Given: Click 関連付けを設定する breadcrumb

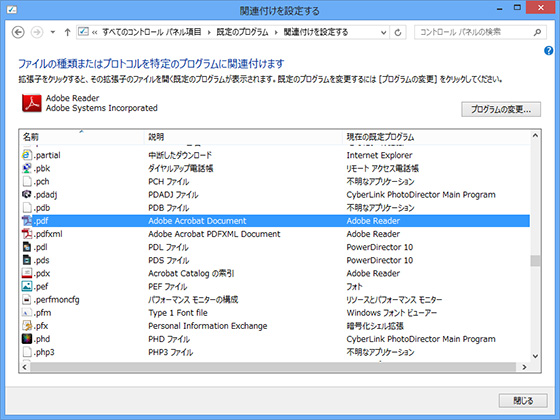Looking at the screenshot, I should tap(316, 32).
